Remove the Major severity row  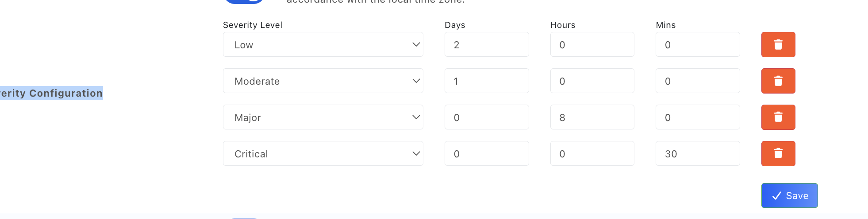click(x=778, y=117)
